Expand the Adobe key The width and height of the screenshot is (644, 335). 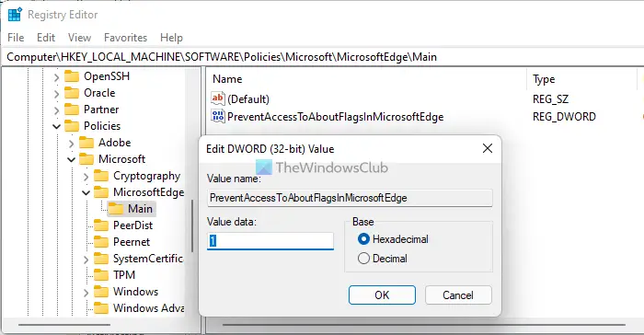click(71, 143)
